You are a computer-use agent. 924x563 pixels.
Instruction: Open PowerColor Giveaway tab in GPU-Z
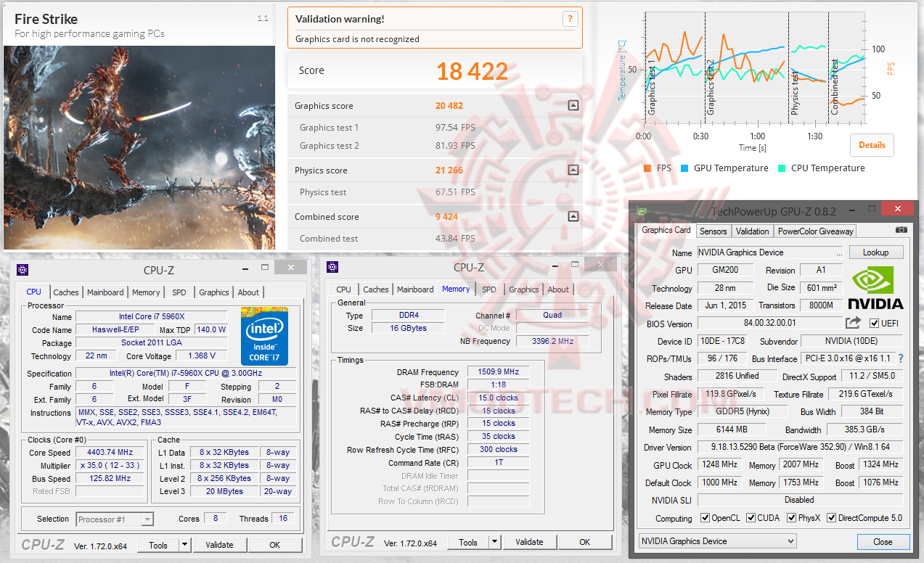[816, 231]
